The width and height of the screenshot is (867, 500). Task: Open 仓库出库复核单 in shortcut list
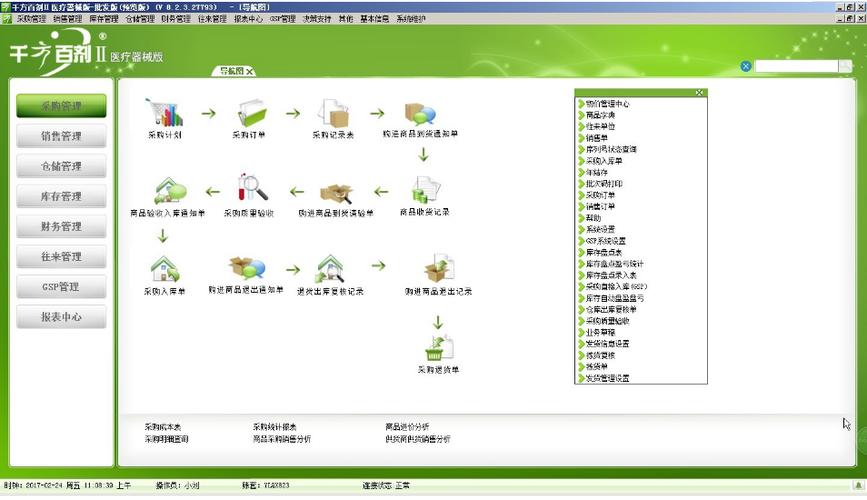611,309
